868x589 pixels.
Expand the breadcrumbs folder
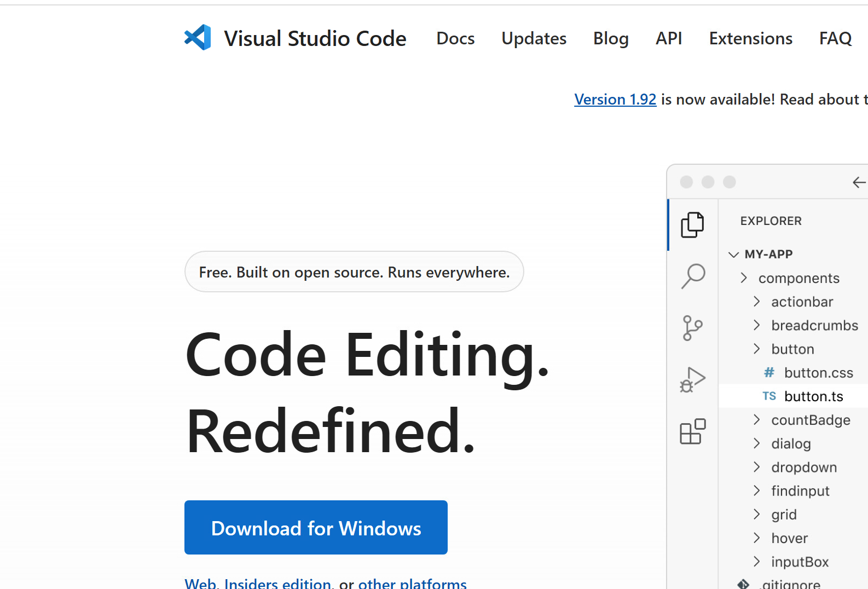[x=814, y=326]
